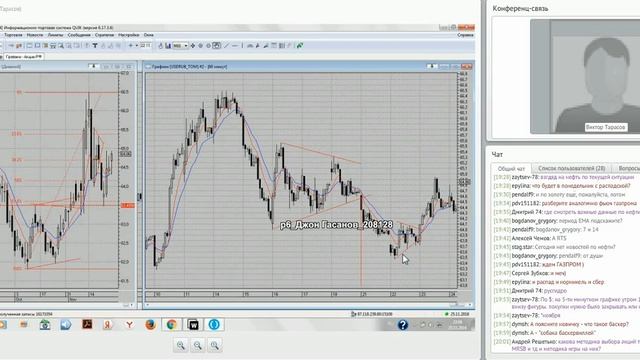Click the bar chart type toolbar icon

click(168, 45)
